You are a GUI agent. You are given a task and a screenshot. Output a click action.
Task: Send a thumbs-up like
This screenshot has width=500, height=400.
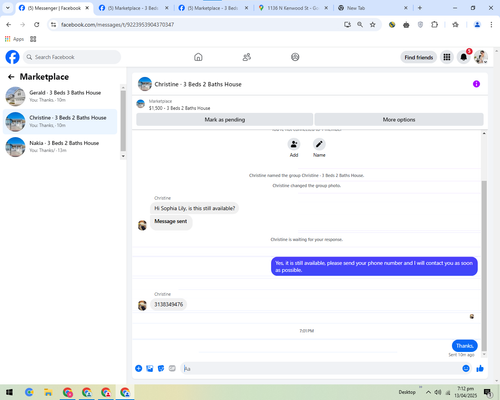pos(480,368)
